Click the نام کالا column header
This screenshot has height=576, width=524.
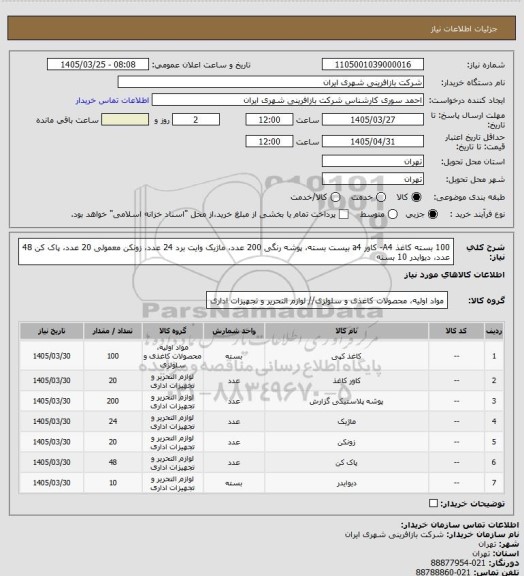[346, 331]
